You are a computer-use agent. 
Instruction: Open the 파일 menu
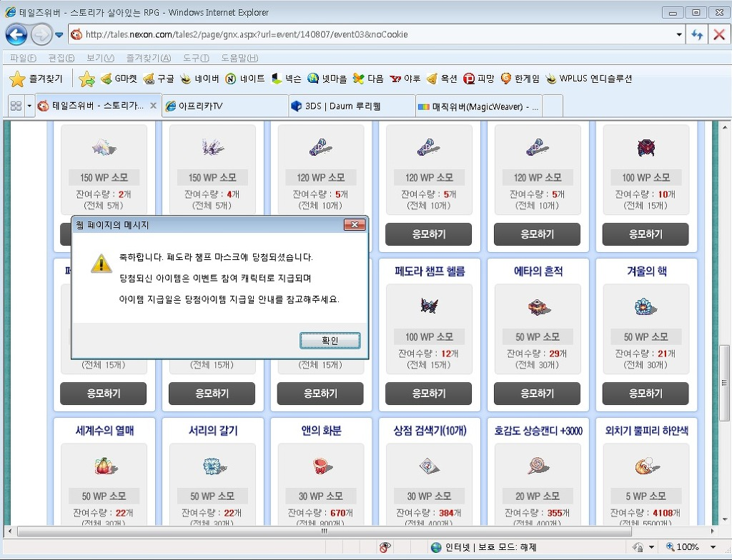[x=23, y=58]
